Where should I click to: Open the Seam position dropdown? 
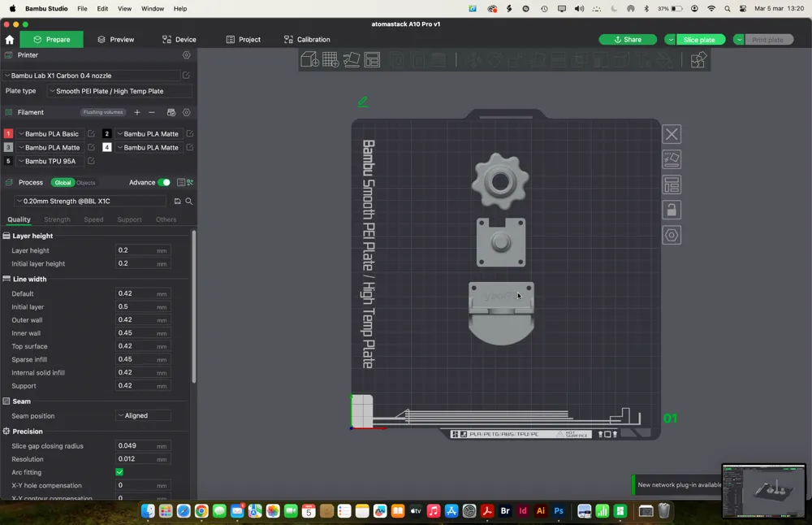coord(143,415)
